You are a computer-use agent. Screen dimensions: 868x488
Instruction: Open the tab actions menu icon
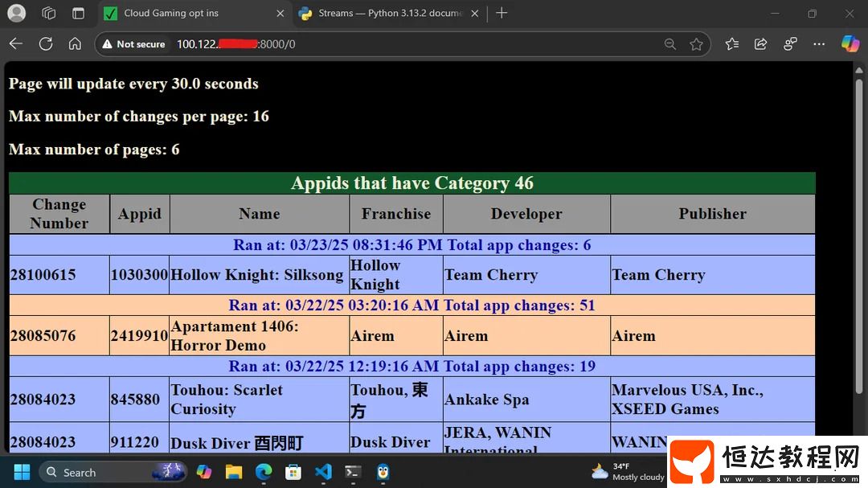pos(78,13)
